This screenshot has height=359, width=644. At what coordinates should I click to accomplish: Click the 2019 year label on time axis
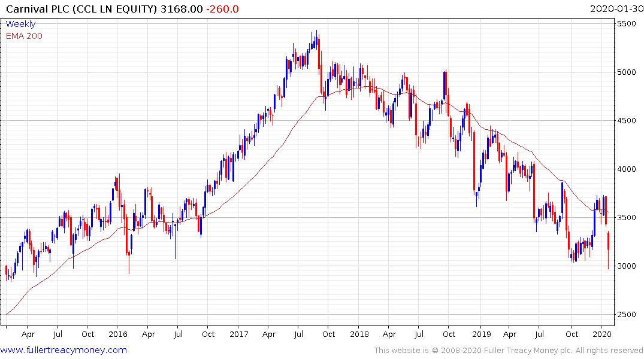482,334
